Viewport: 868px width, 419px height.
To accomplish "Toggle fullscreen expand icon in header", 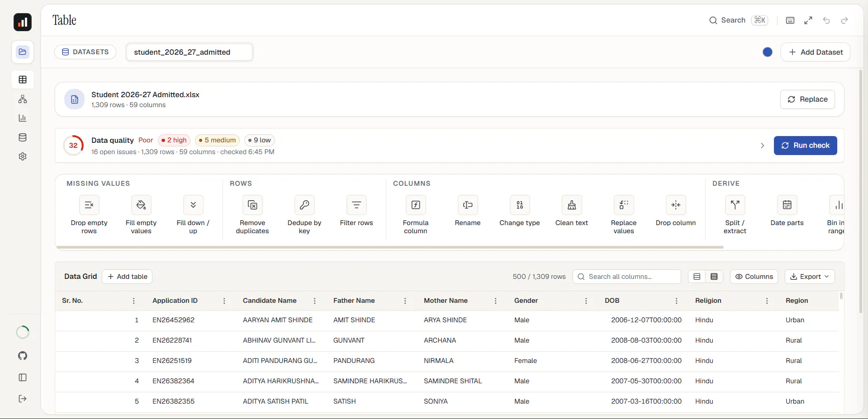I will click(x=808, y=20).
